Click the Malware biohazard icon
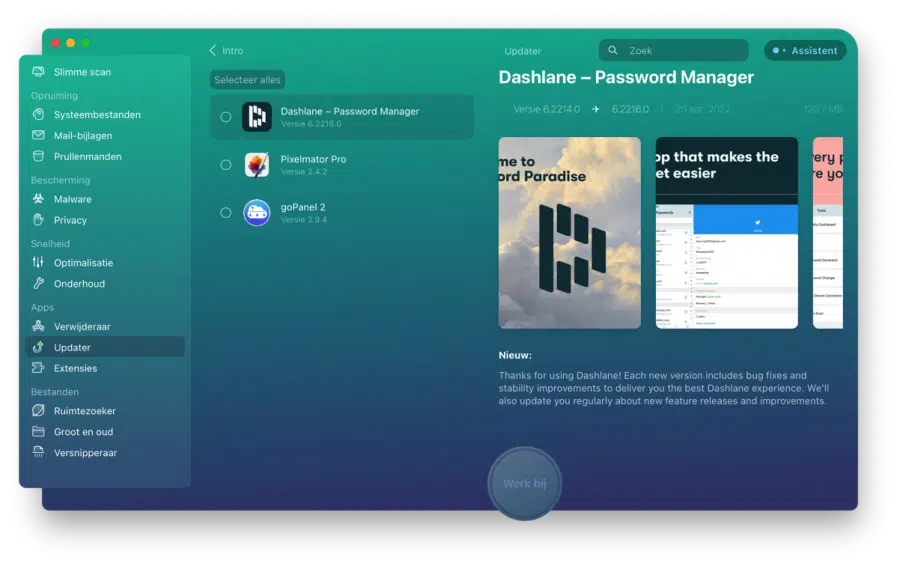 [38, 199]
